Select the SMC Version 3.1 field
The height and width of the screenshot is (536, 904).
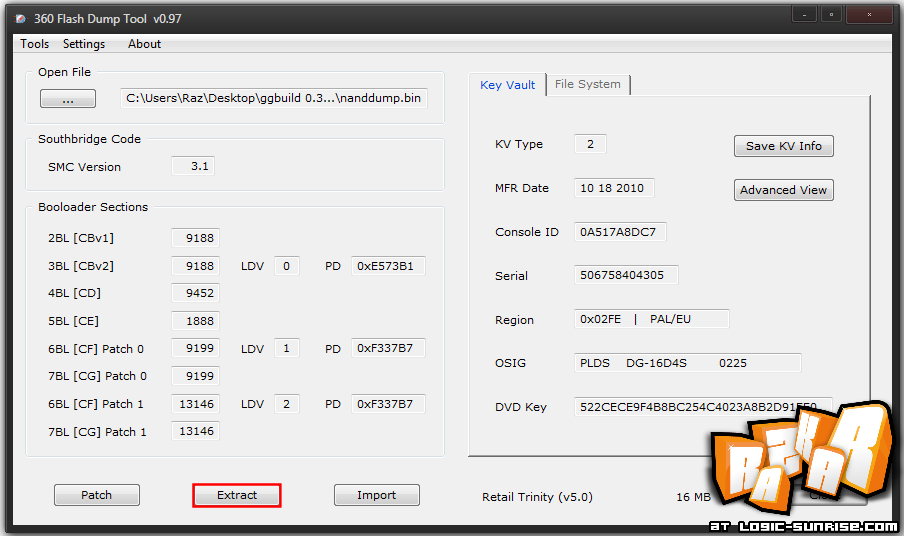[x=193, y=166]
